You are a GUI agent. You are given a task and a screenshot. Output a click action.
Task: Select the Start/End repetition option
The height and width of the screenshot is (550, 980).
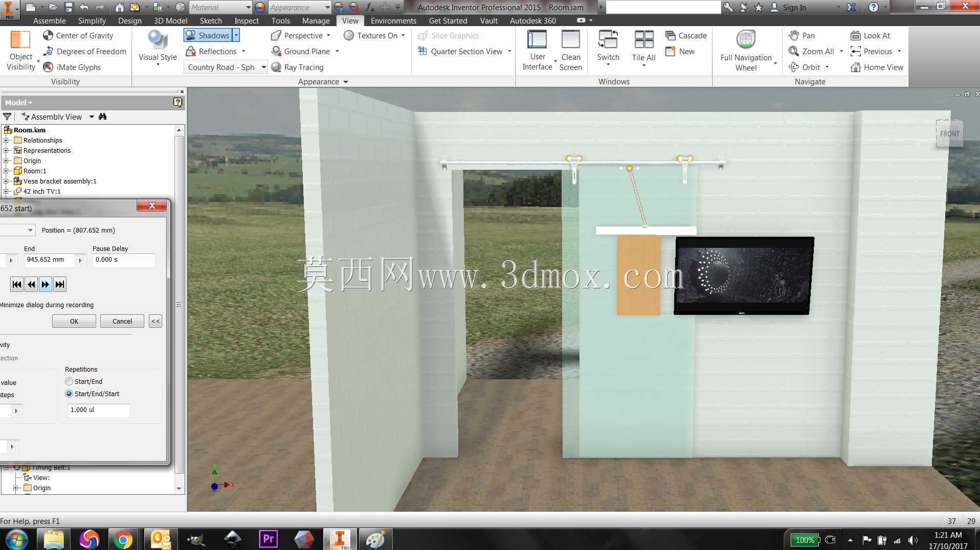69,381
